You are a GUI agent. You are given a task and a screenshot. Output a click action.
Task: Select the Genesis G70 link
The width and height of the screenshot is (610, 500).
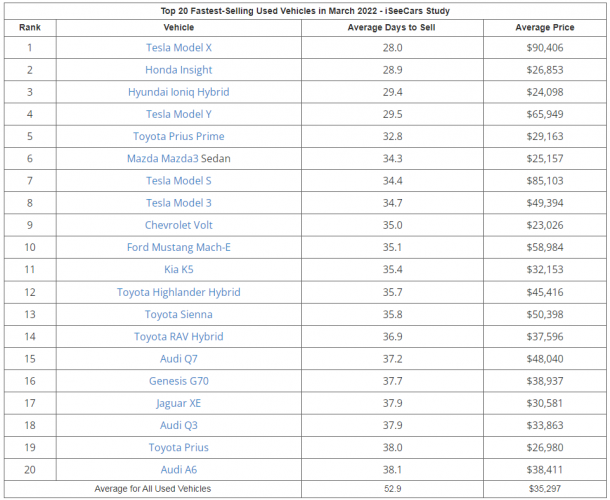178,381
